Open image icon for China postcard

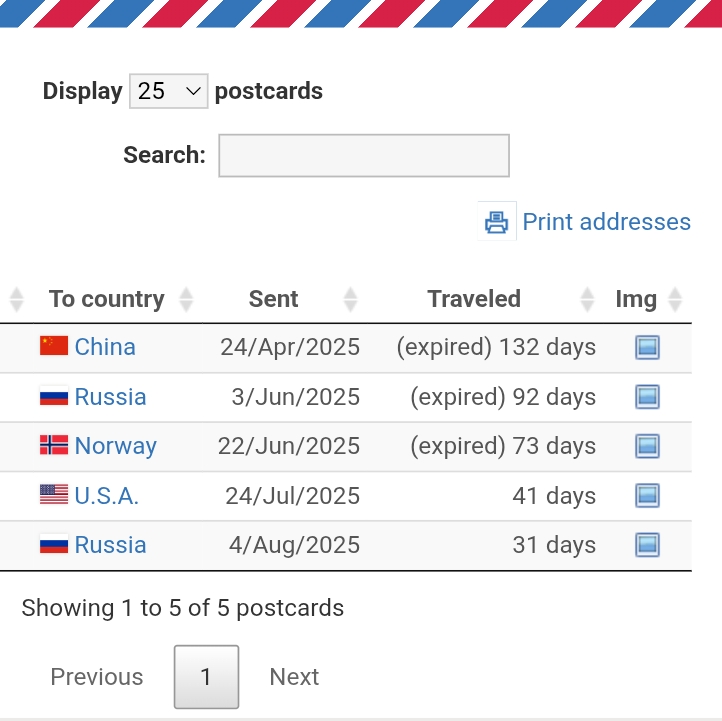click(647, 348)
